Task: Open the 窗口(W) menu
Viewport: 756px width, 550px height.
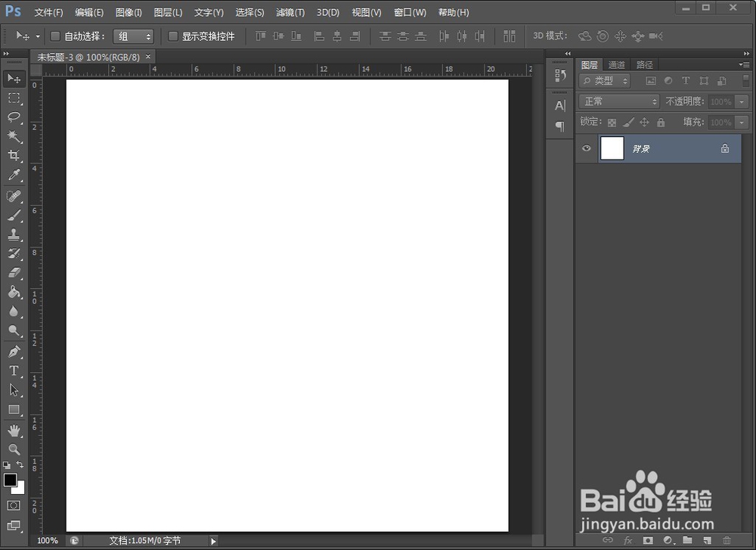Action: click(x=410, y=13)
